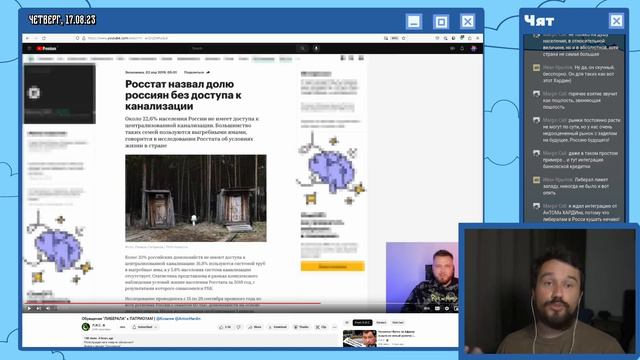
Task: Click the Join button next to Subscribed
Action: tap(122, 327)
